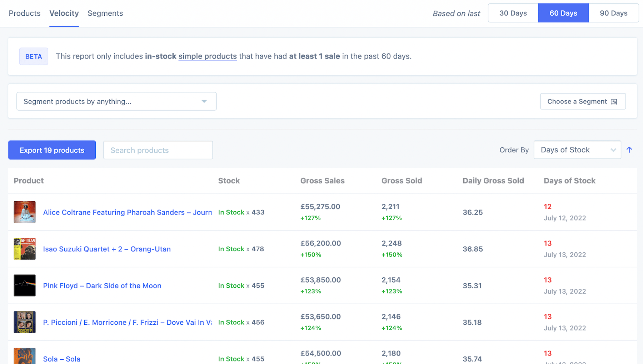Expand the Days of Stock dropdown chevron
The image size is (643, 364).
(613, 150)
